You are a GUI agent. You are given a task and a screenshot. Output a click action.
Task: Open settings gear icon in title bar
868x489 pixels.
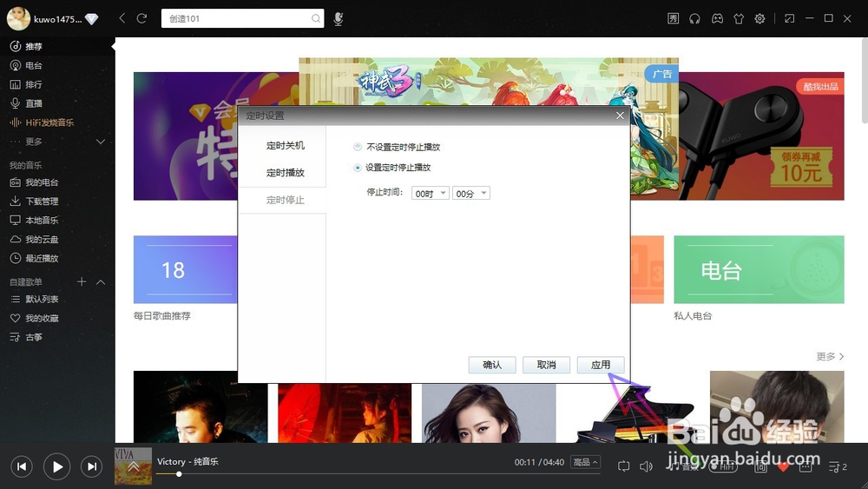tap(759, 19)
